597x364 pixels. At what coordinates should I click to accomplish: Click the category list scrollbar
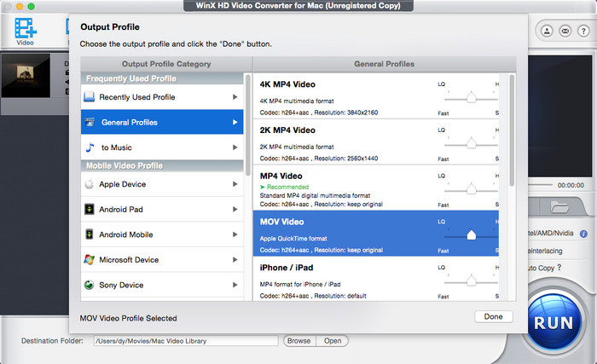click(x=248, y=125)
